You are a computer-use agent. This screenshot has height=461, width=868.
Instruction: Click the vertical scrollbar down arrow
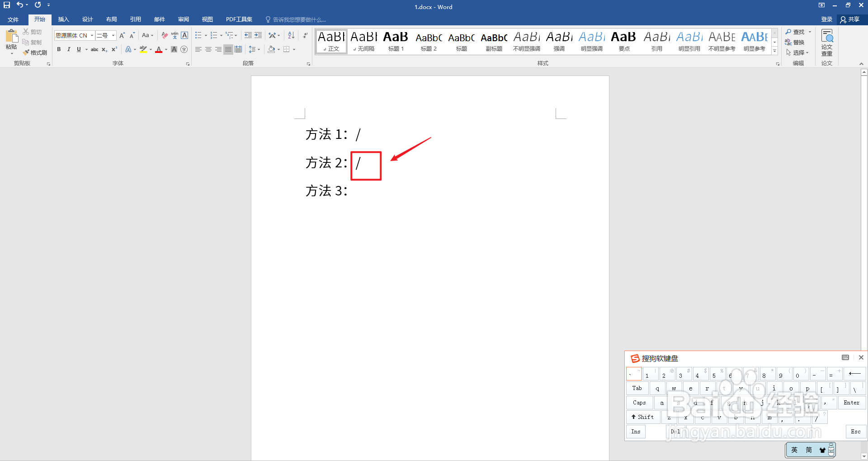click(864, 456)
